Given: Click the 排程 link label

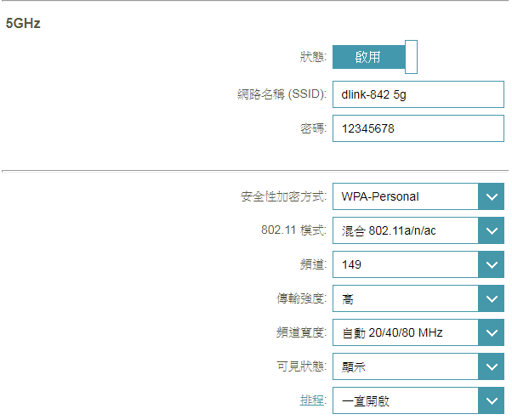Looking at the screenshot, I should click(x=312, y=400).
